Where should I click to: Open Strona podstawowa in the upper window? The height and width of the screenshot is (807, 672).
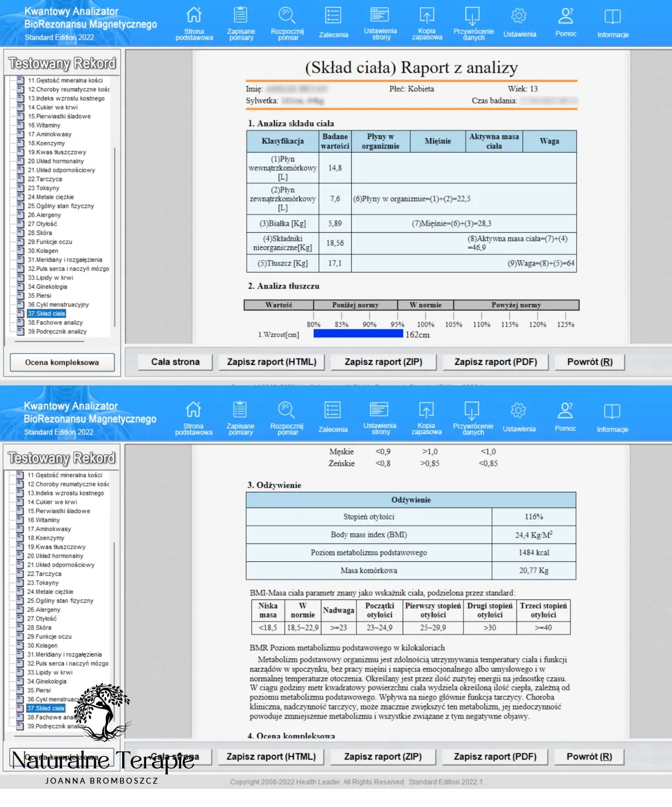194,23
